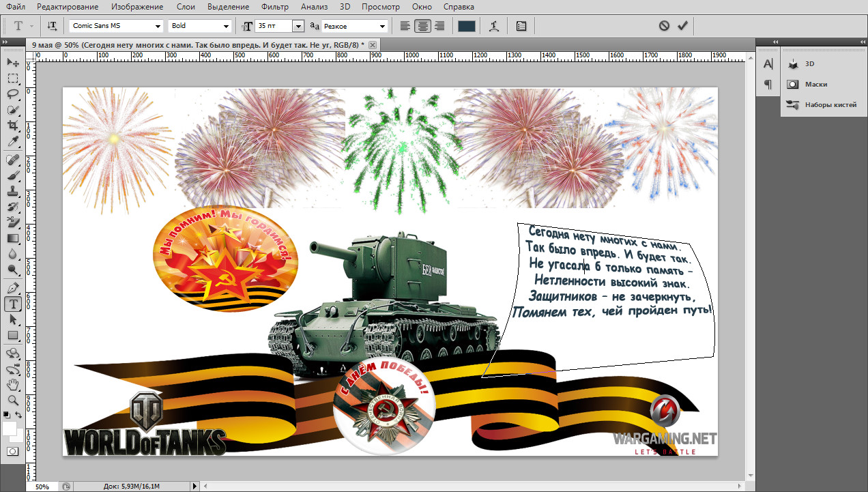
Task: Open the Редактирование menu
Action: pos(68,7)
